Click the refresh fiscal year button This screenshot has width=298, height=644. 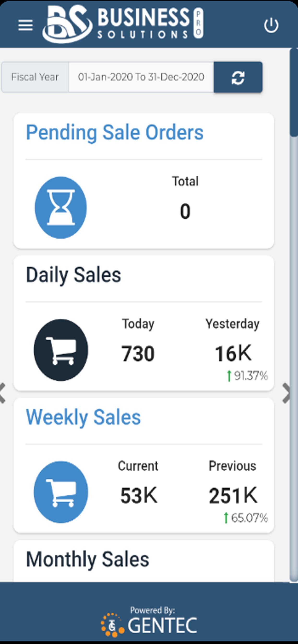[x=238, y=77]
